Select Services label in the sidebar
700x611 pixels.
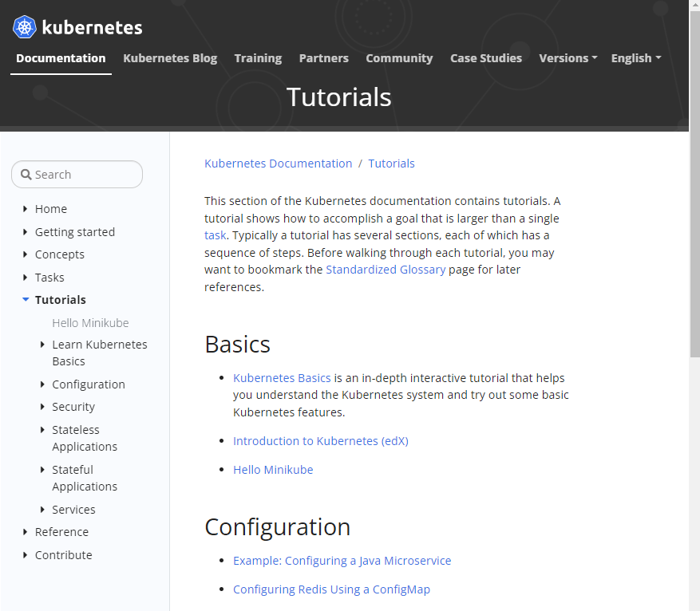click(x=73, y=510)
